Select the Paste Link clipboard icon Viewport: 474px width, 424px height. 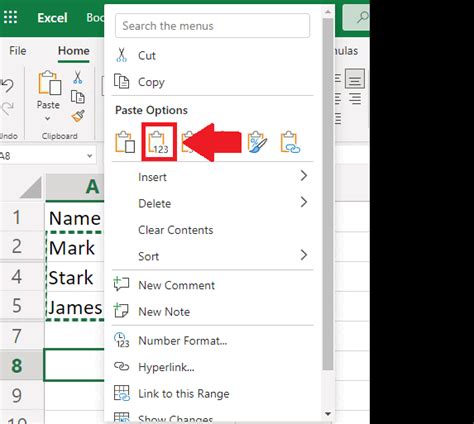290,142
